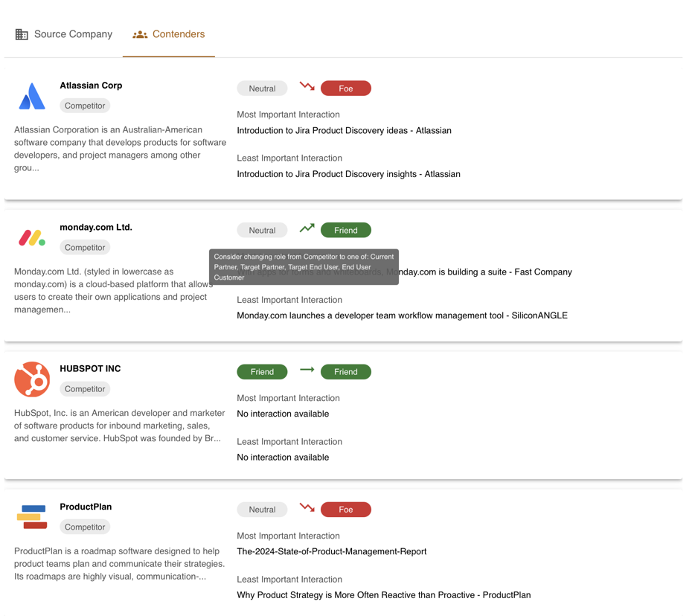The width and height of the screenshot is (695, 616).
Task: Click the Competitor chip under HUBSPOT INC
Action: [85, 389]
